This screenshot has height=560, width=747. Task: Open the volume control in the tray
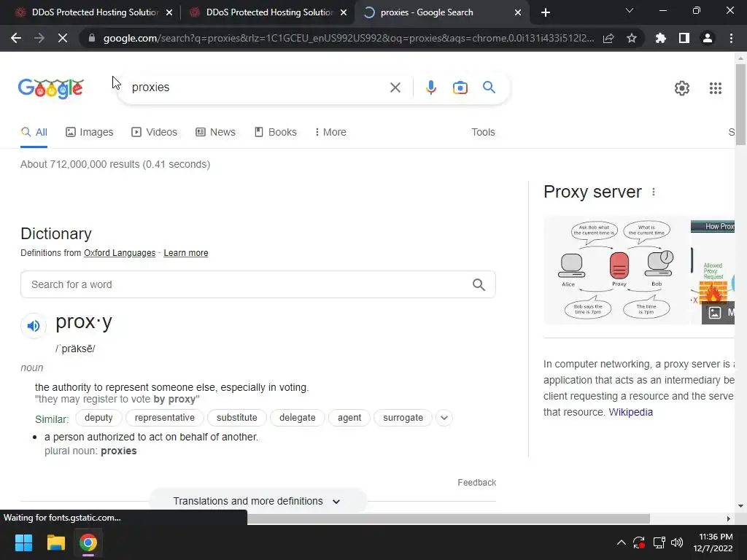[676, 542]
